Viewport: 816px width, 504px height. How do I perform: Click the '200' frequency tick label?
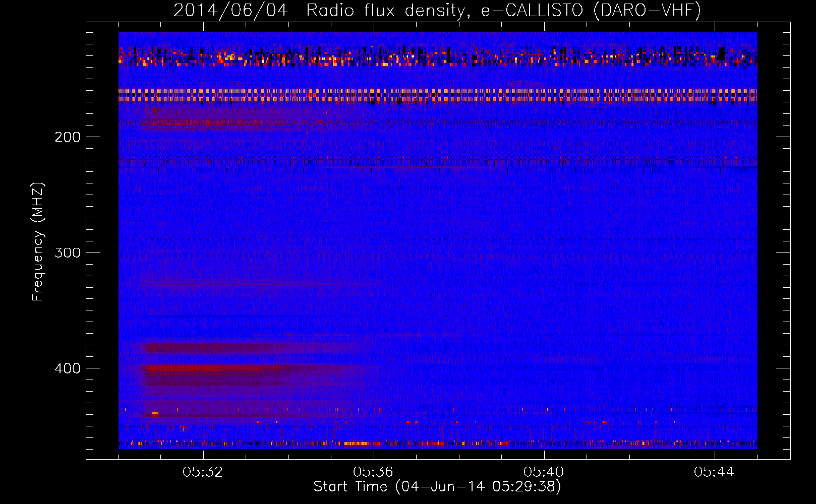[x=68, y=137]
